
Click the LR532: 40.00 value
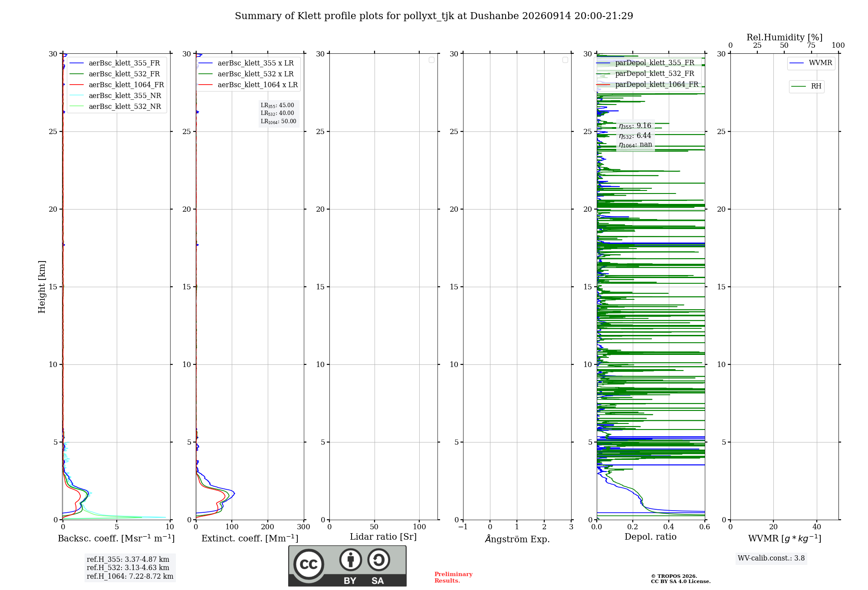click(277, 113)
